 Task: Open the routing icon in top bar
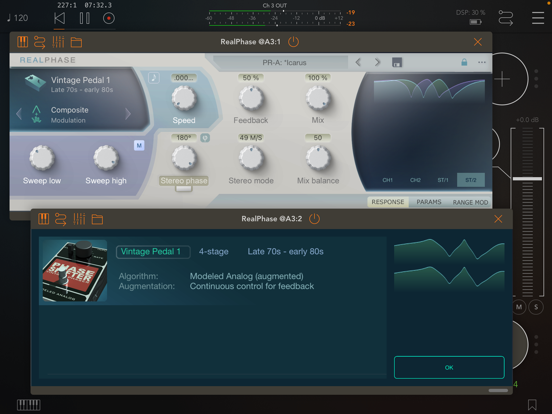click(x=506, y=18)
